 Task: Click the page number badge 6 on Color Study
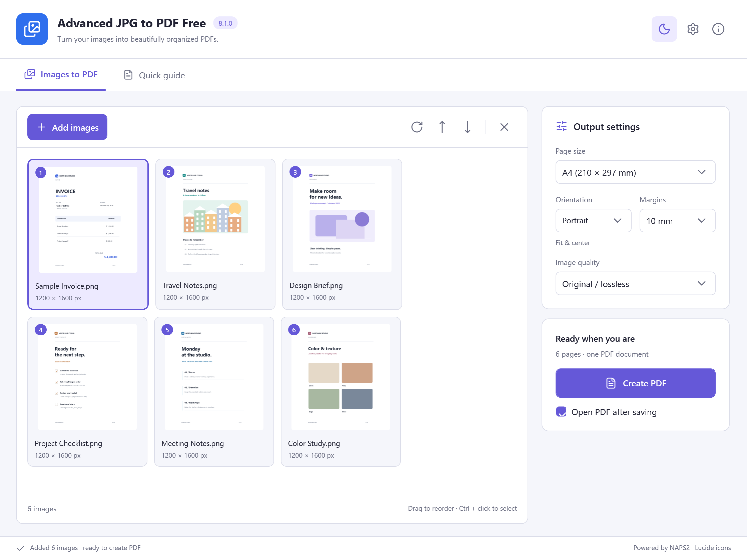point(294,330)
